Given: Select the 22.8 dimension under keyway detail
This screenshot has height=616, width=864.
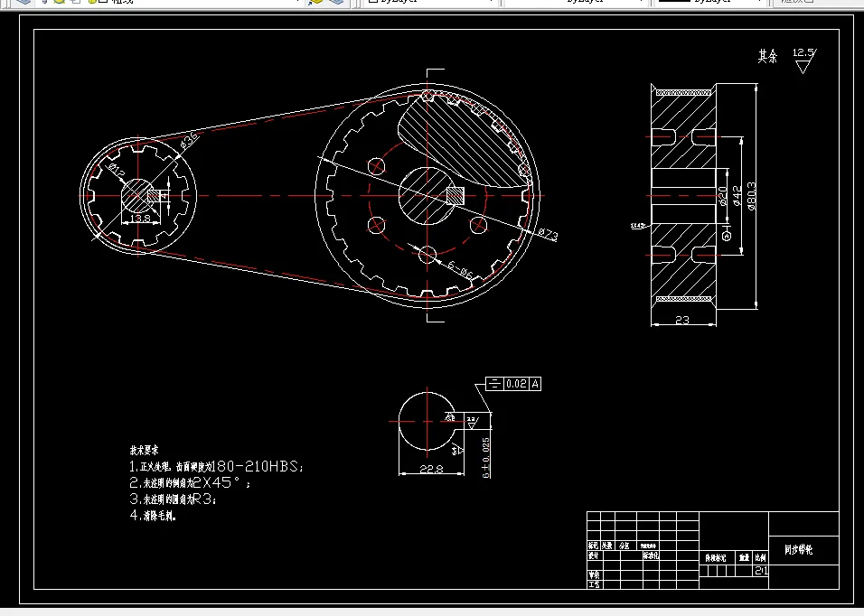Looking at the screenshot, I should point(431,469).
